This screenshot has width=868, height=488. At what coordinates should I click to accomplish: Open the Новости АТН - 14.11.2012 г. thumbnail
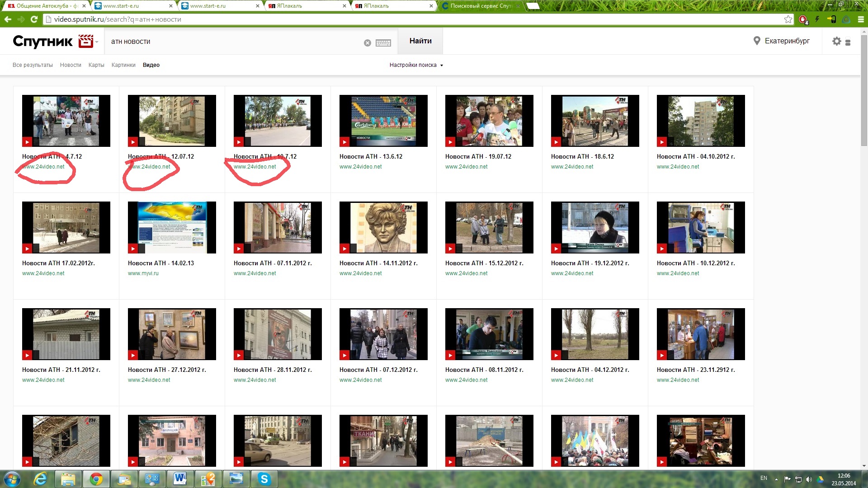click(x=383, y=227)
